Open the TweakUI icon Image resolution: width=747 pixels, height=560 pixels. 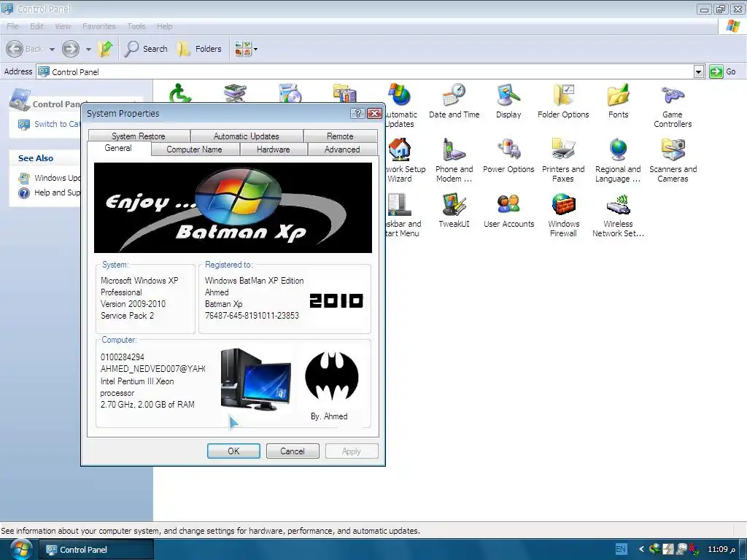click(454, 211)
